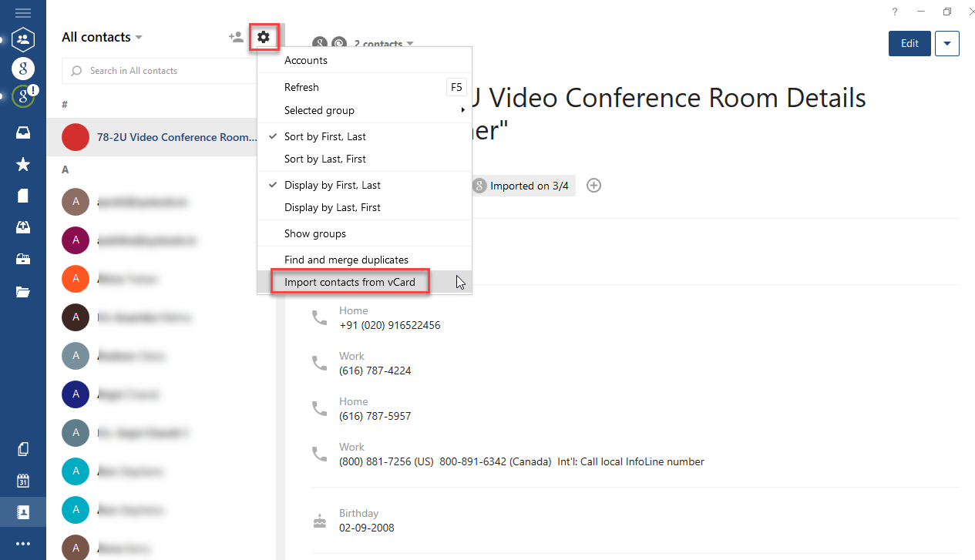
Task: Click the Imported on 3/4 tag
Action: point(523,186)
